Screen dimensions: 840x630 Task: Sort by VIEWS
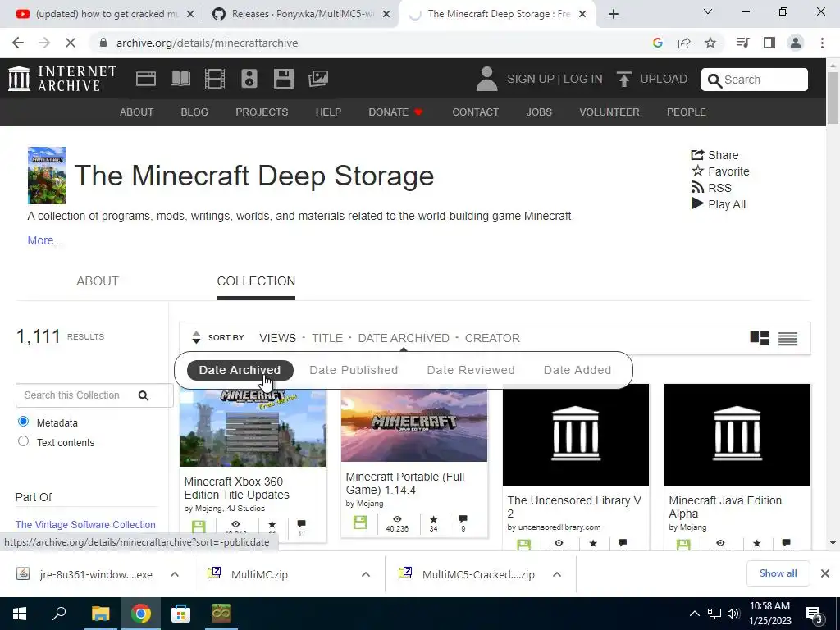277,338
